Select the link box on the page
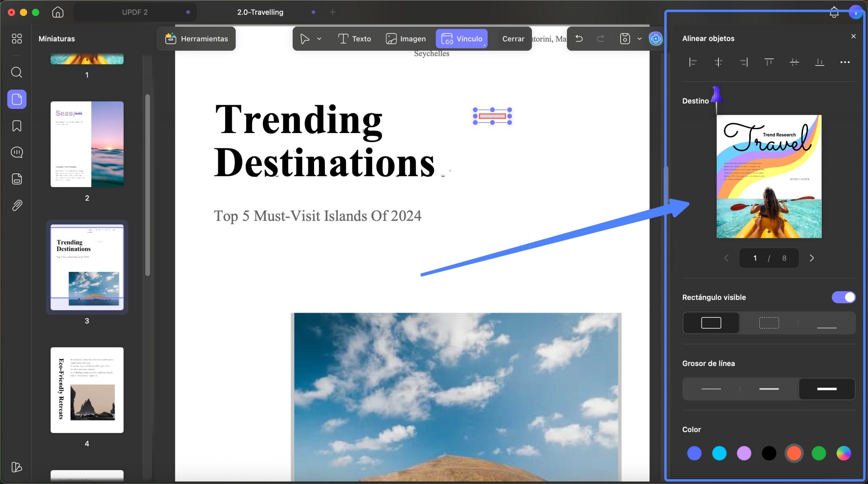868x484 pixels. pos(492,116)
